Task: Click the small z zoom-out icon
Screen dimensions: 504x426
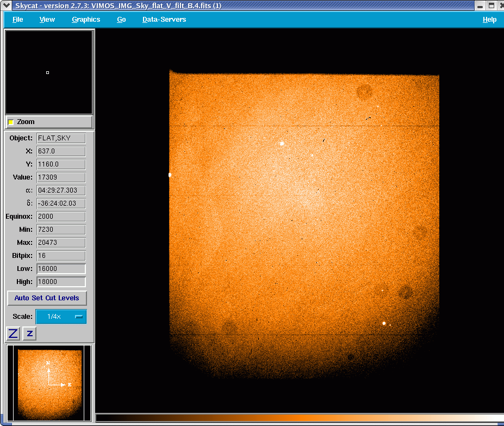Action: (x=29, y=334)
